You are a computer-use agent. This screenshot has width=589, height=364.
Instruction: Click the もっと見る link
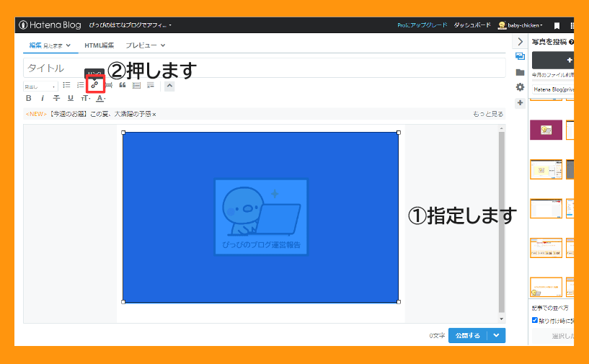click(488, 114)
